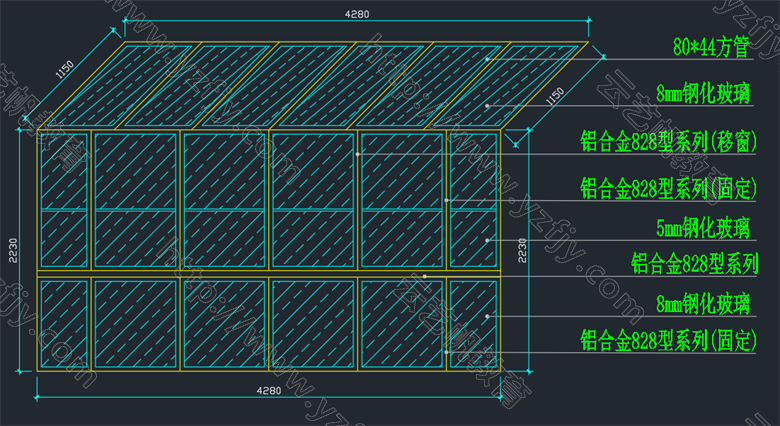The image size is (780, 426).
Task: Click the 8mm钢化玻璃 label under 80*44方管
Action: pos(702,94)
